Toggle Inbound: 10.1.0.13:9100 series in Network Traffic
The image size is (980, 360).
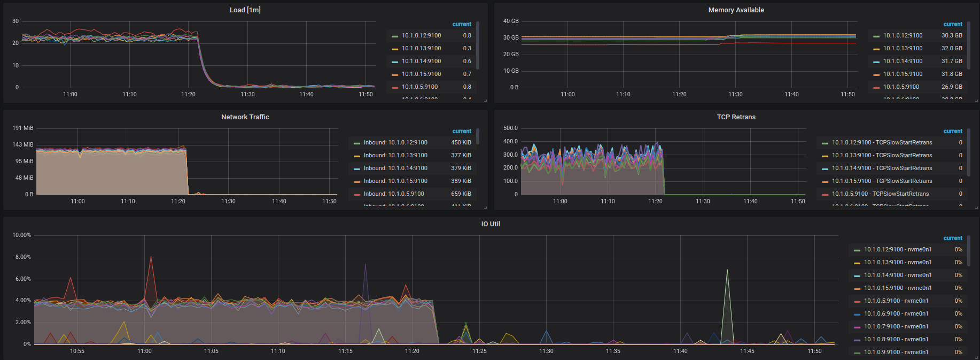pos(395,155)
